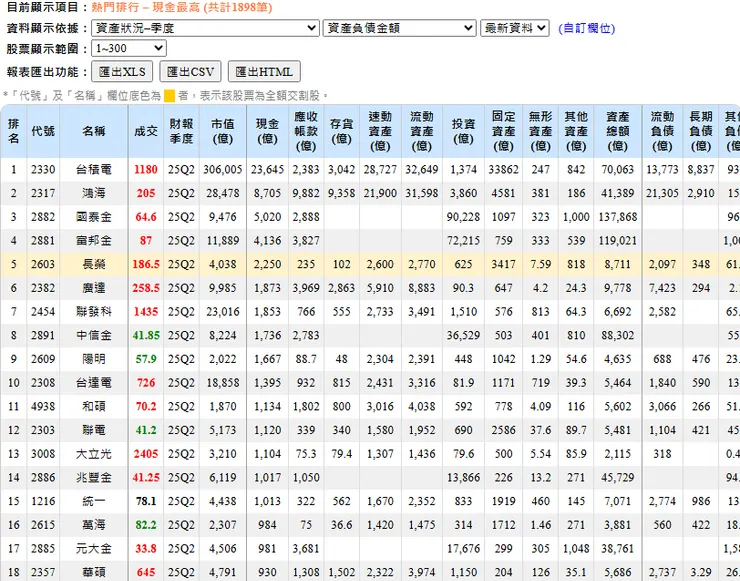Open stock 元大金 name link
This screenshot has height=581, width=740.
(x=94, y=548)
